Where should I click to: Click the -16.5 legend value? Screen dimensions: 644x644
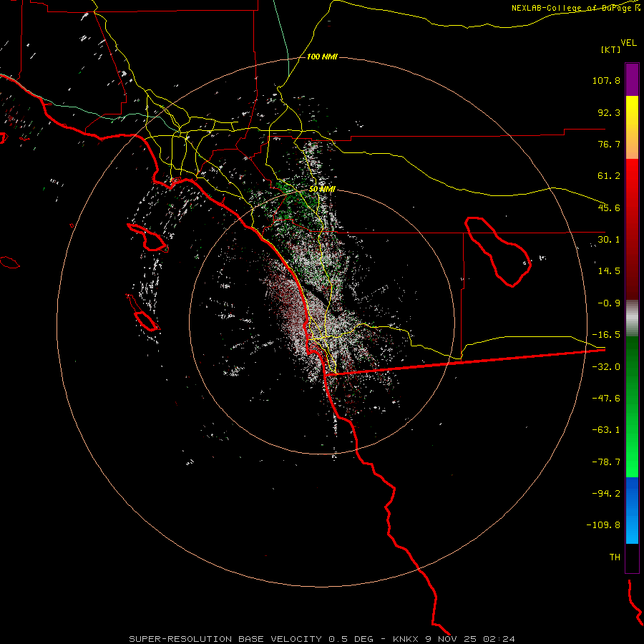pyautogui.click(x=606, y=335)
